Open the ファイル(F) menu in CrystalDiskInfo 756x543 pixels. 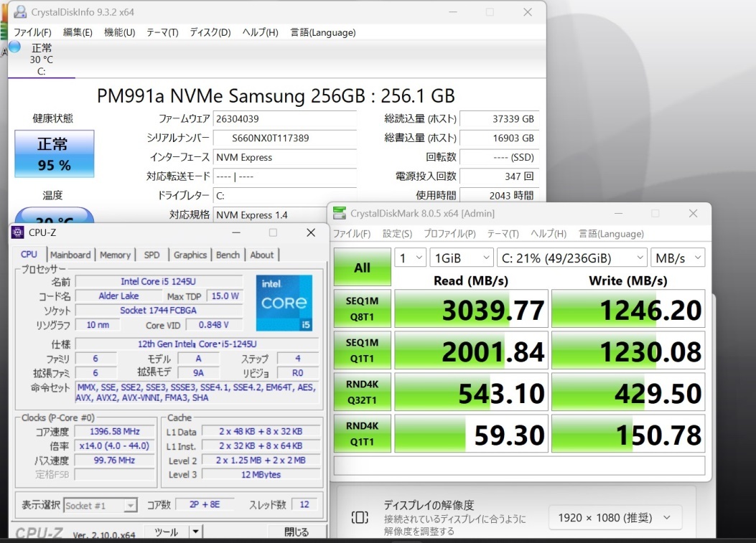pyautogui.click(x=32, y=32)
